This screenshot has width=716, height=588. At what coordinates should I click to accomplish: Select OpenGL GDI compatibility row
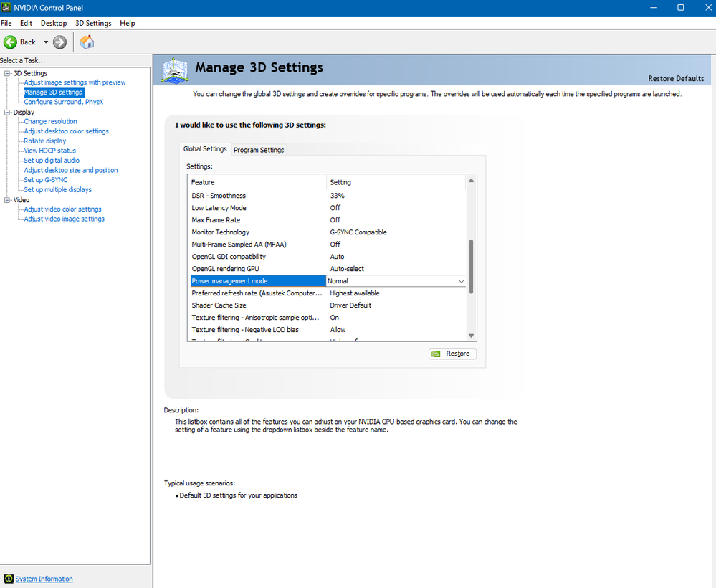click(327, 257)
